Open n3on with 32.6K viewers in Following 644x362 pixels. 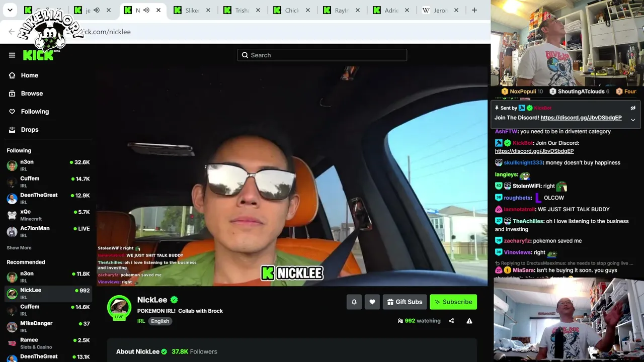pos(48,165)
